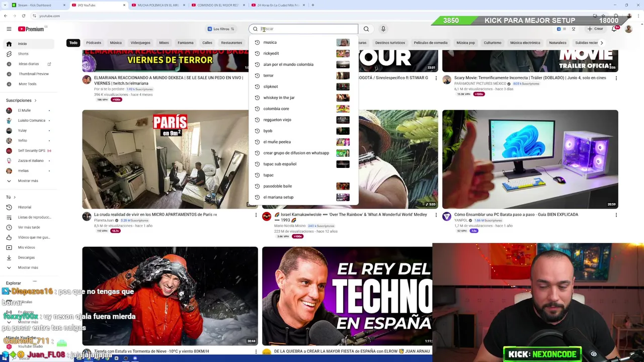Choose 'tupac sub español' search suggestion
This screenshot has width=644, height=362.
point(303,164)
